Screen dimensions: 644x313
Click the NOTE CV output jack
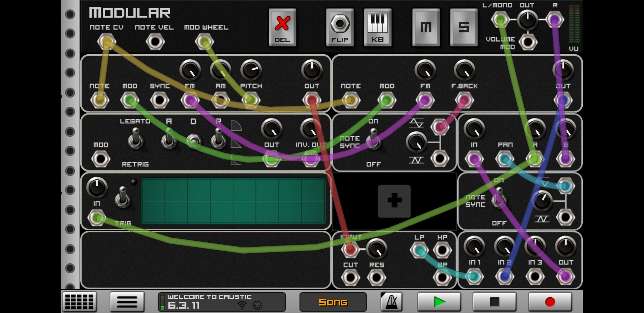coord(106,42)
